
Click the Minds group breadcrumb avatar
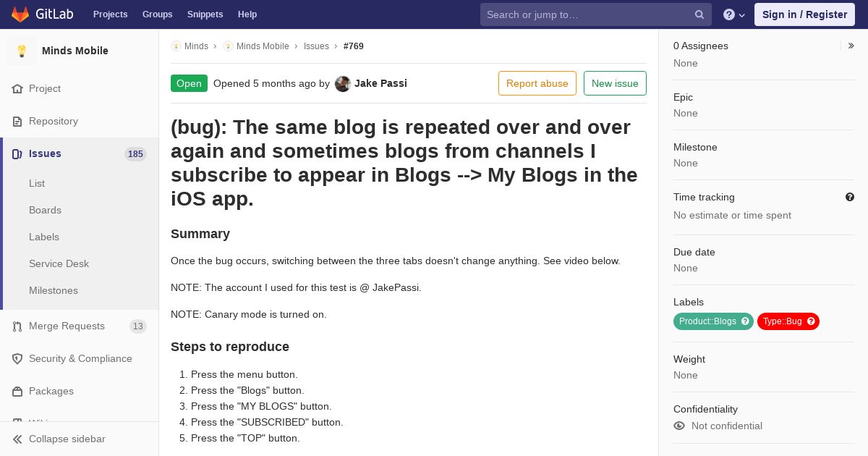pos(176,46)
